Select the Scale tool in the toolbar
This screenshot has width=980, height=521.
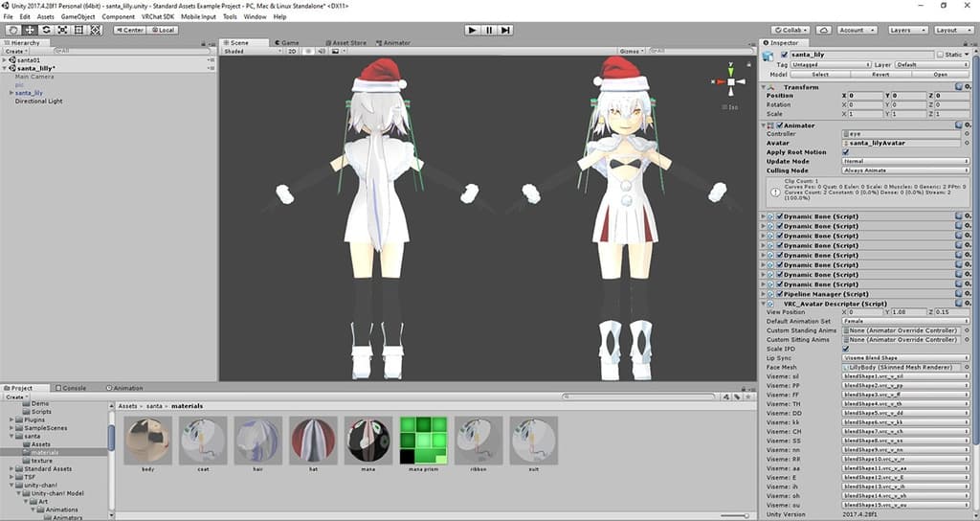click(61, 30)
